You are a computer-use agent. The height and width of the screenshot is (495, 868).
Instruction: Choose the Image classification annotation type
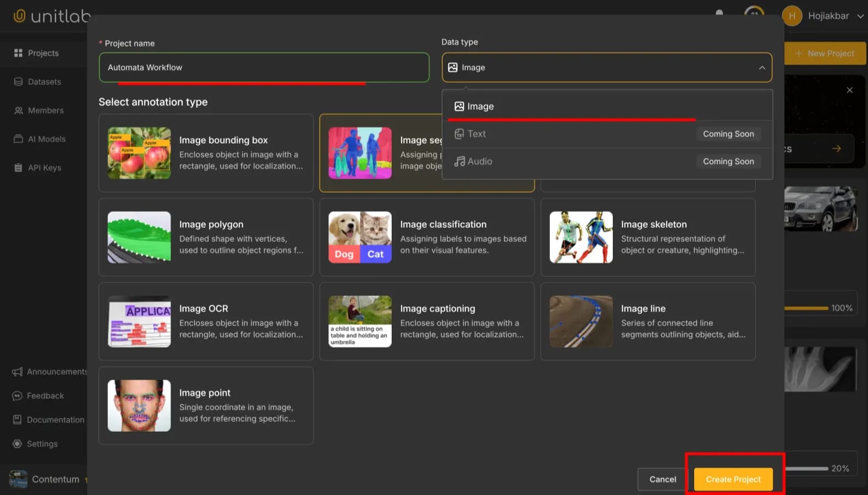[426, 237]
